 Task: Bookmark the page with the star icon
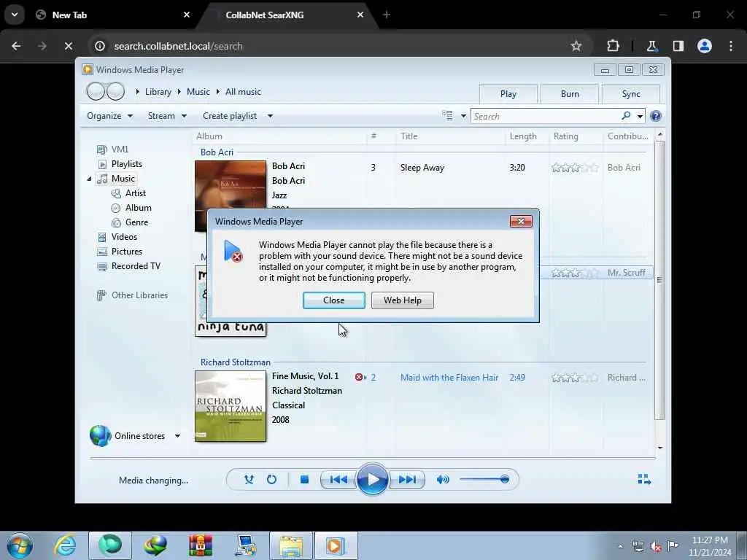(x=576, y=46)
